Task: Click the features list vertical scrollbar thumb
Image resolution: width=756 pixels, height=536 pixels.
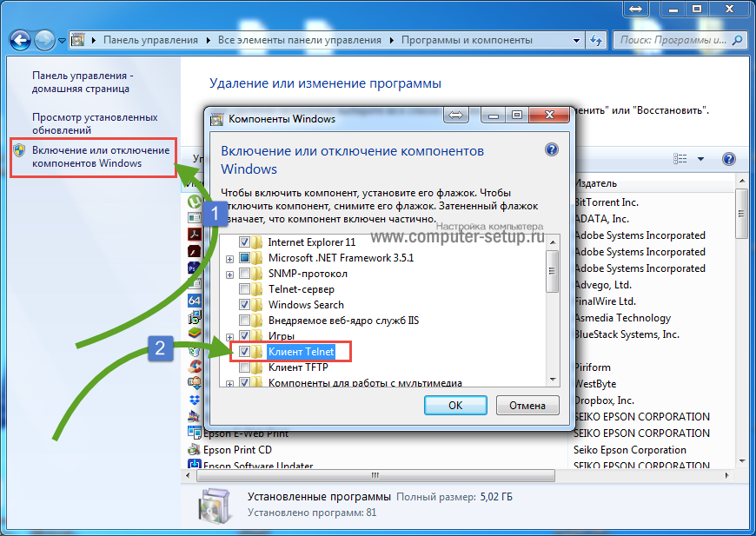Action: pyautogui.click(x=553, y=271)
